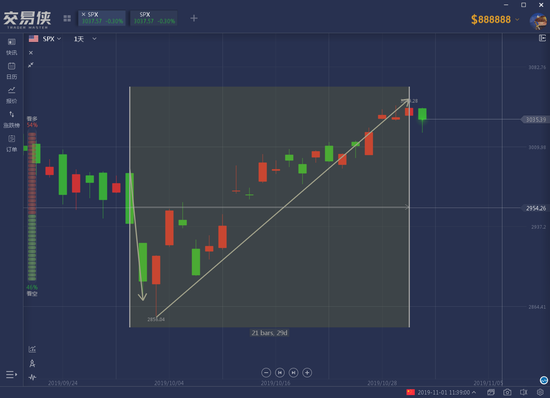Click the status bar clock 2019-11-01

[x=443, y=392]
